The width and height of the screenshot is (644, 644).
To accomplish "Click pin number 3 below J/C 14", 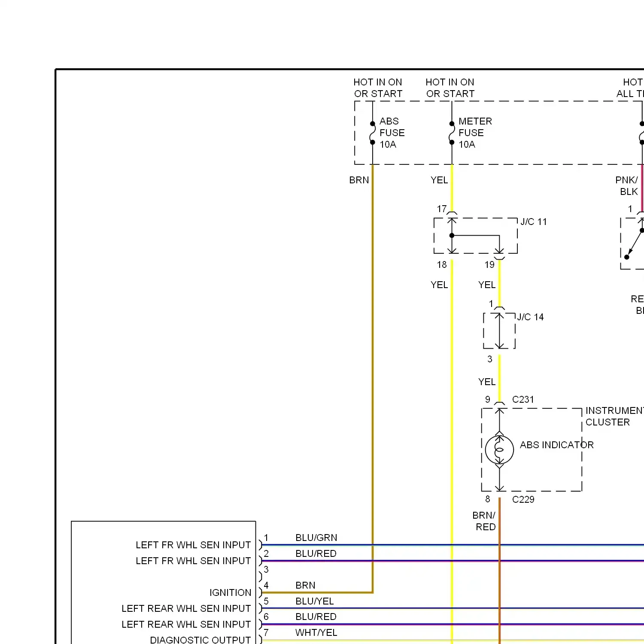I will tap(489, 359).
